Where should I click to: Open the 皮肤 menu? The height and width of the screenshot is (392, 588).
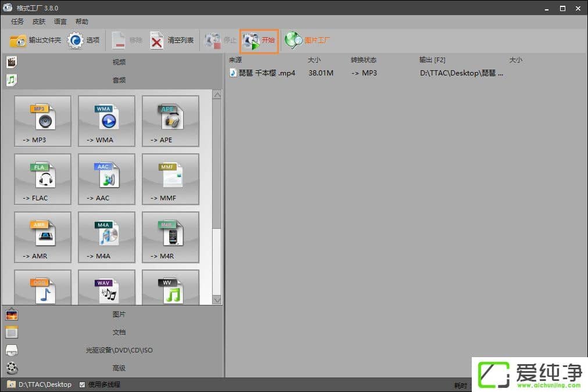(x=38, y=21)
